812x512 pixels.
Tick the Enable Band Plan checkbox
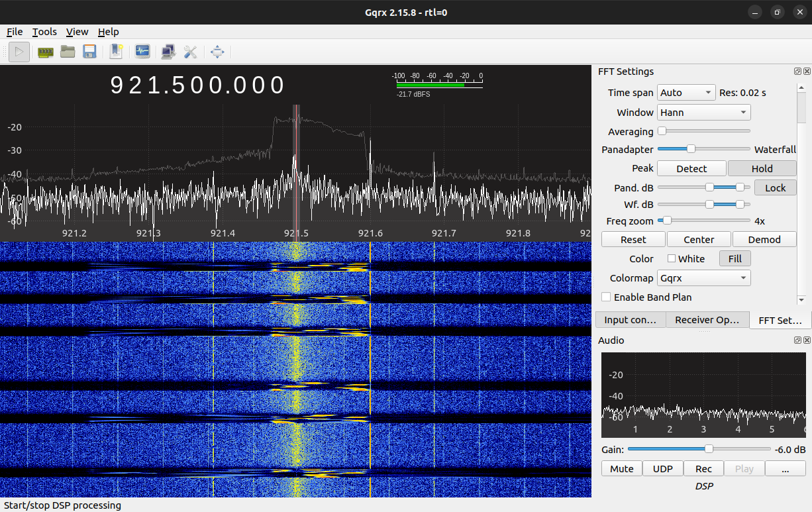point(606,297)
